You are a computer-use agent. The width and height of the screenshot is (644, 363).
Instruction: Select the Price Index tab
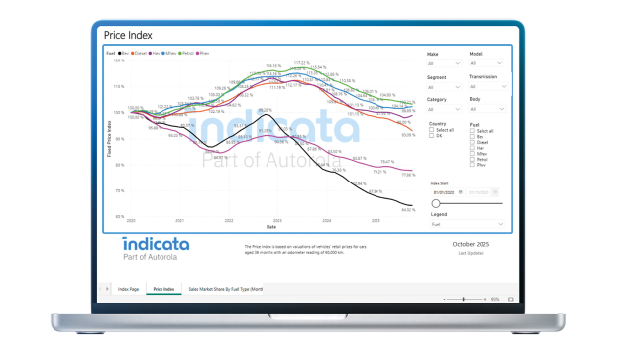point(163,289)
